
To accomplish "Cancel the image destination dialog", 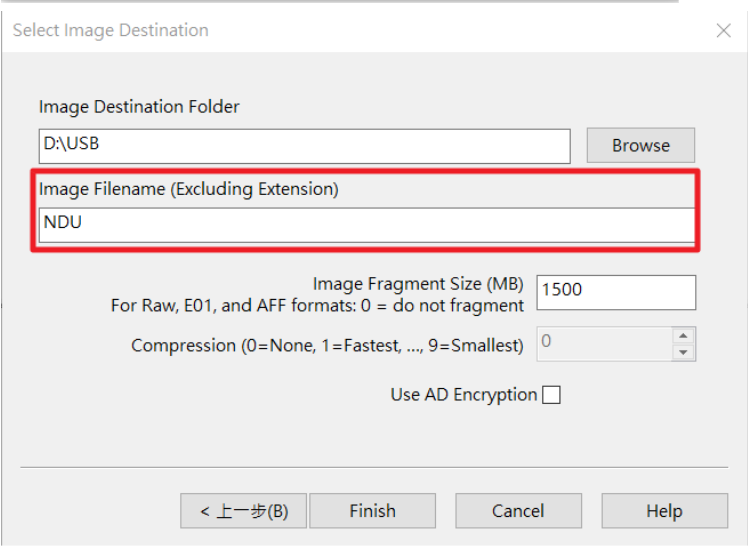I will [518, 511].
